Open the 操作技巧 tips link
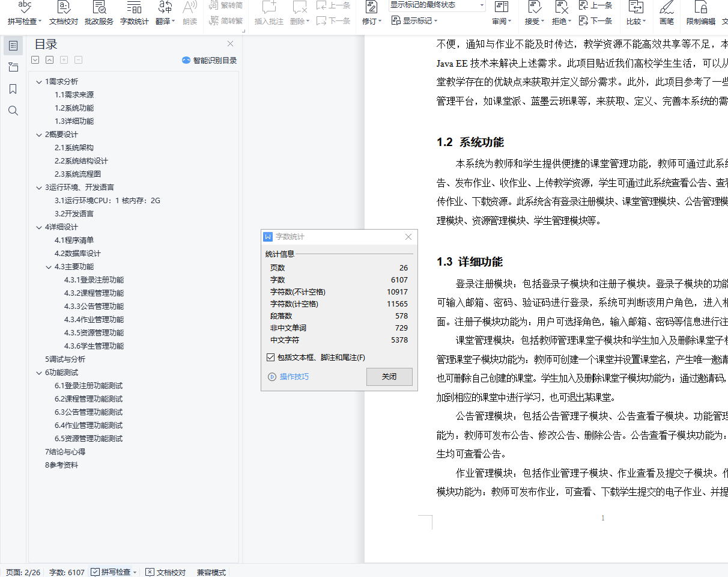 [288, 377]
